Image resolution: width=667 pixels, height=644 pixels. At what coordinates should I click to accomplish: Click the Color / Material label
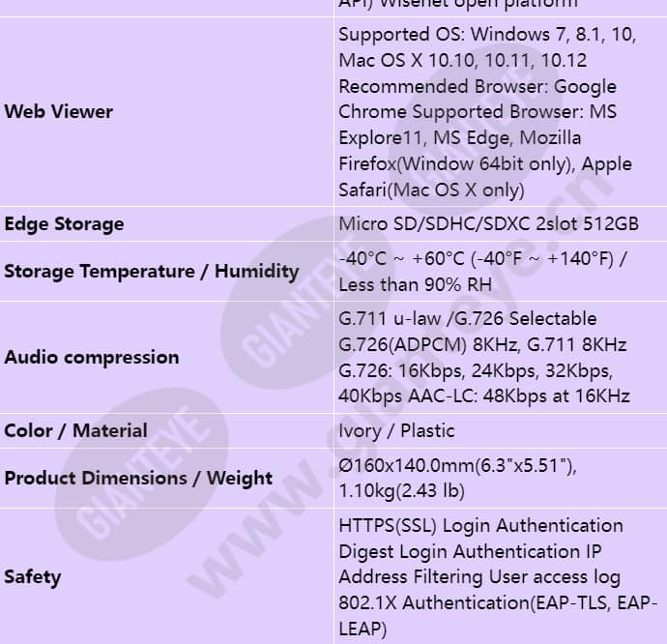(x=75, y=430)
